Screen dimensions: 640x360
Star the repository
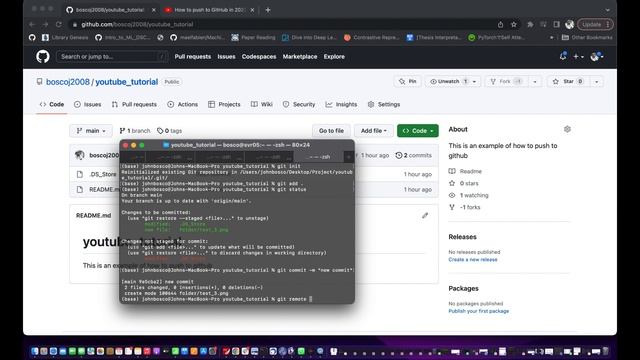[568, 82]
